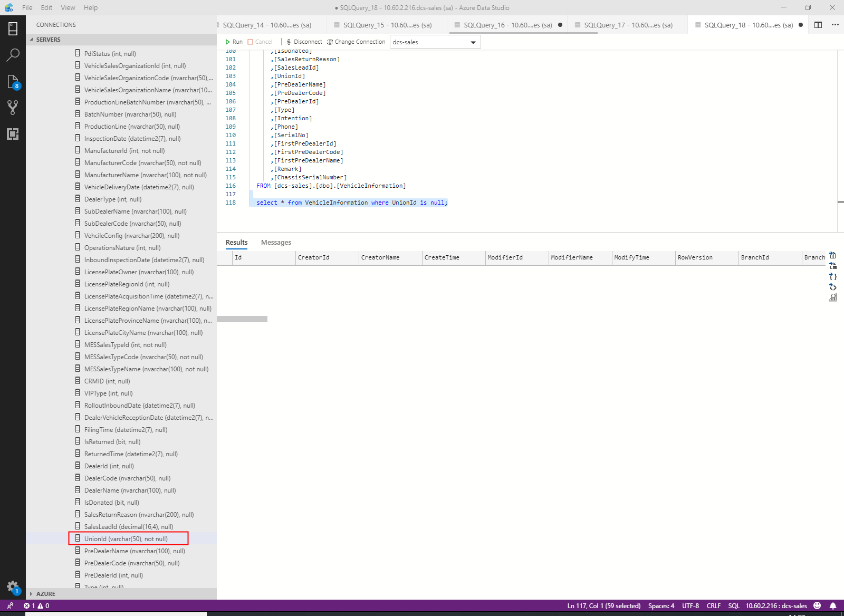Open the Help menu

[91, 7]
